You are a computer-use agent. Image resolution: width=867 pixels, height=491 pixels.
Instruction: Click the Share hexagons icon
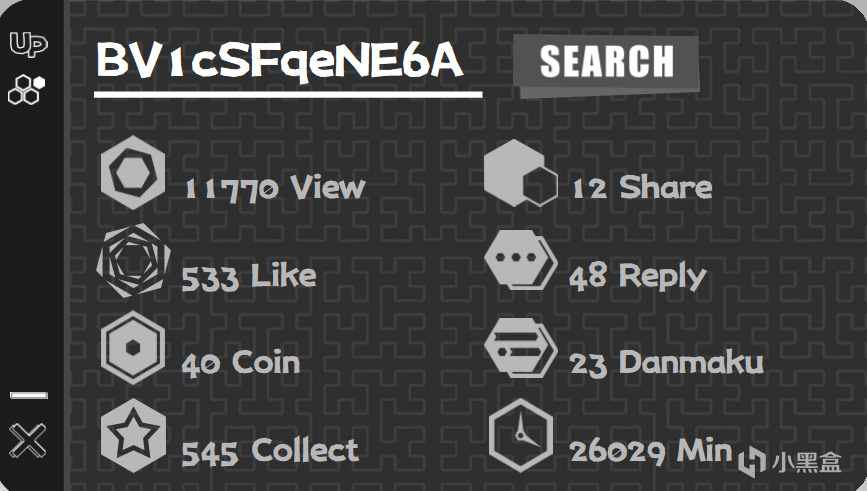pyautogui.click(x=520, y=174)
